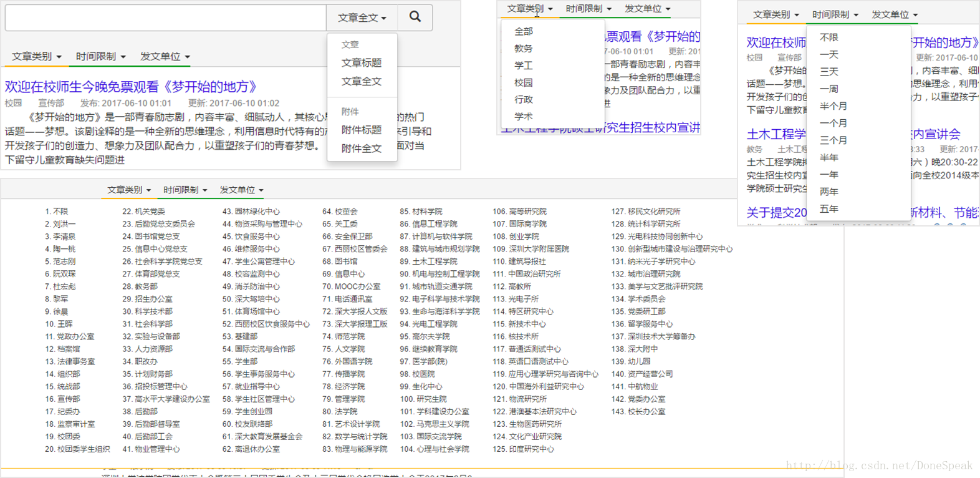Select 行政 in the article category menu
The image size is (980, 478).
[524, 99]
